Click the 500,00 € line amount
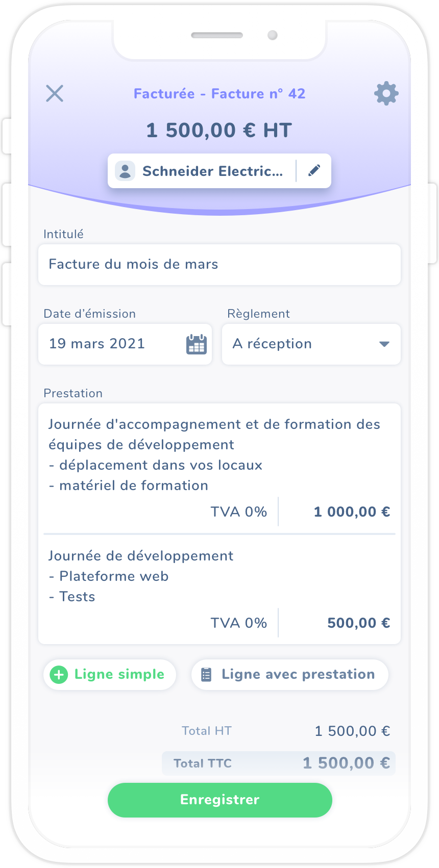Screen dimensions: 439x868 [x=358, y=623]
